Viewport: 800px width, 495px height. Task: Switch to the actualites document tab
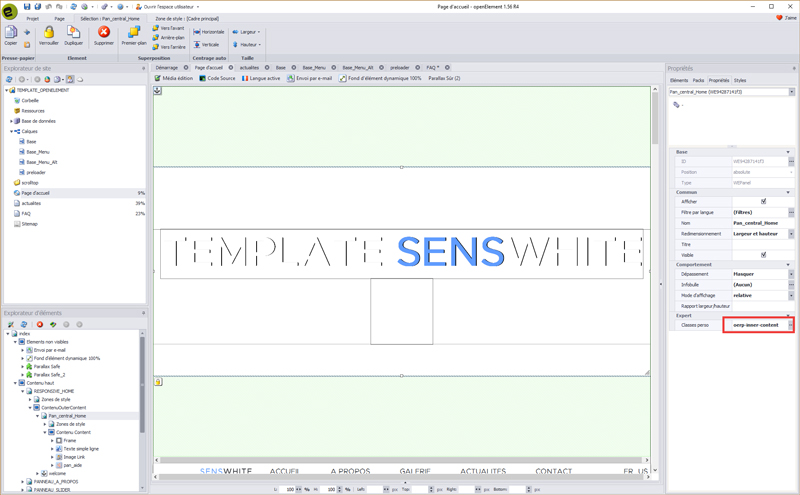pyautogui.click(x=249, y=67)
